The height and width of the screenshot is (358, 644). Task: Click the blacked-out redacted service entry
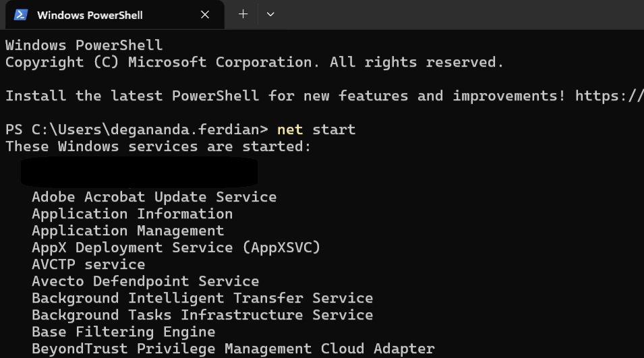139,172
